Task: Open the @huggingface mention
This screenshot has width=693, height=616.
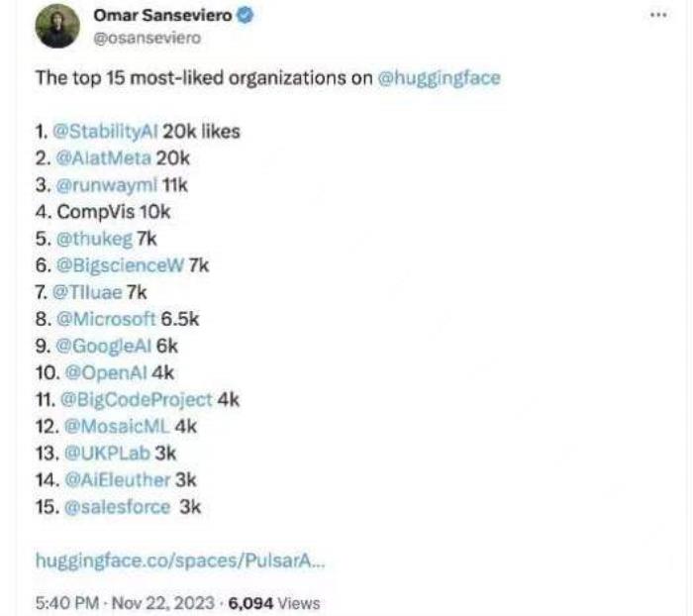Action: [x=439, y=78]
